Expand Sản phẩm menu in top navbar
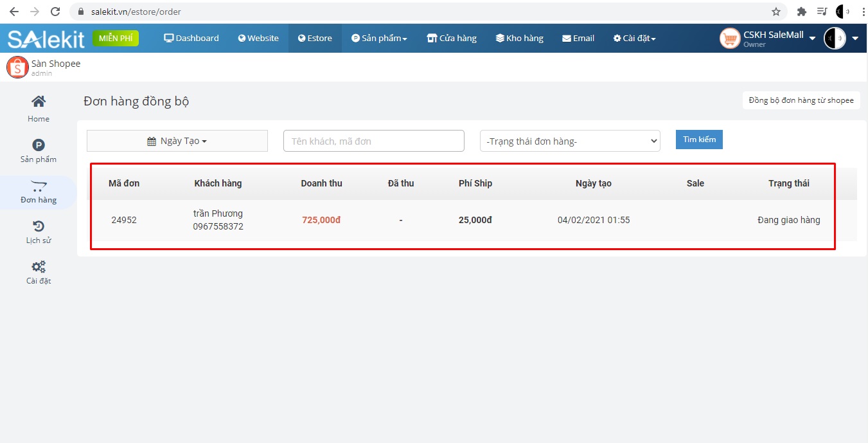 379,38
